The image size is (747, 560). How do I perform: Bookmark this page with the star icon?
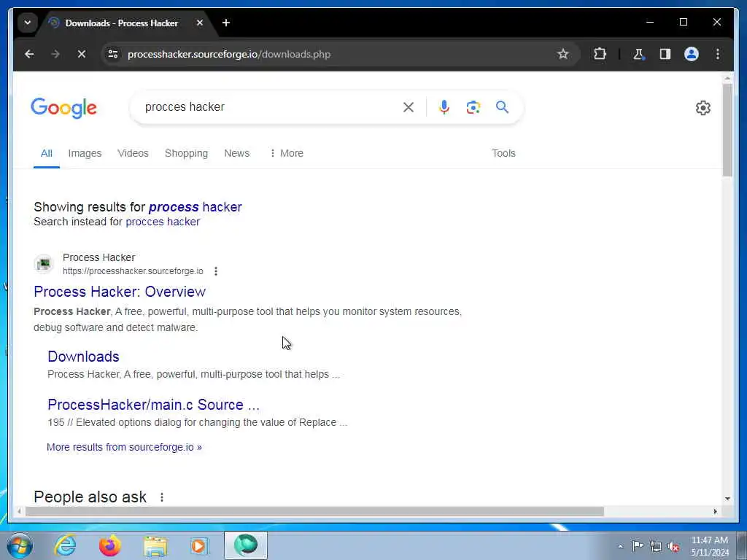coord(562,54)
